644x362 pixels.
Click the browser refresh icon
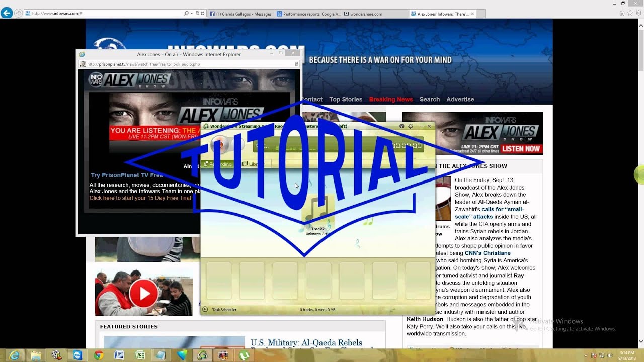click(203, 14)
